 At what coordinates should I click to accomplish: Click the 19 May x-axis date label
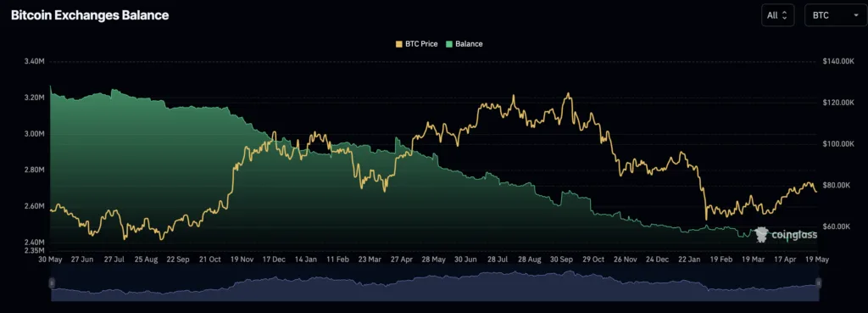pos(817,259)
